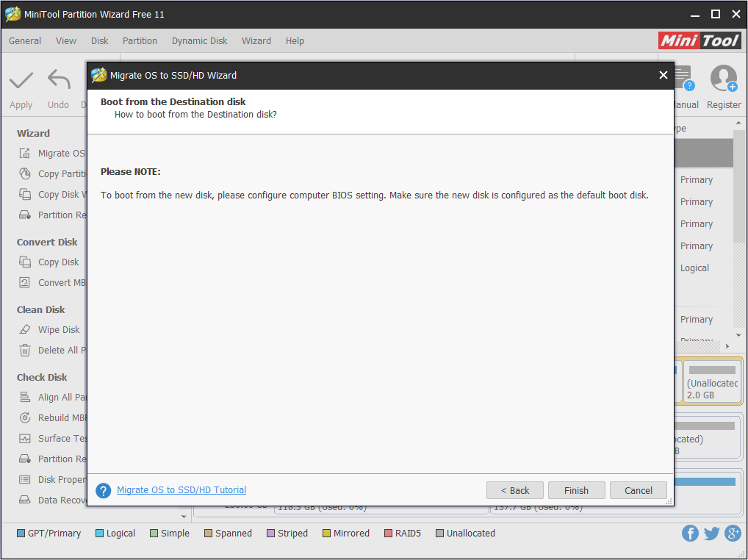Click the Convert Disk section heading
Screen dimensions: 748x560
point(47,242)
